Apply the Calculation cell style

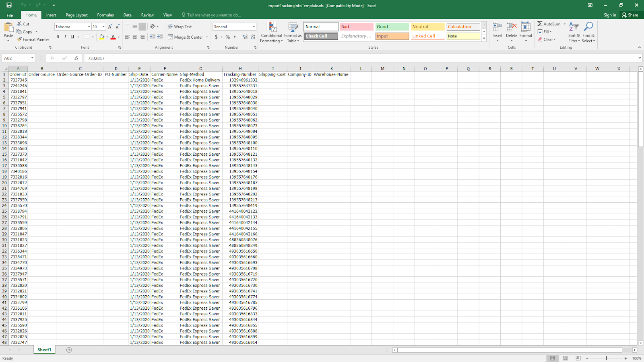coord(463,27)
